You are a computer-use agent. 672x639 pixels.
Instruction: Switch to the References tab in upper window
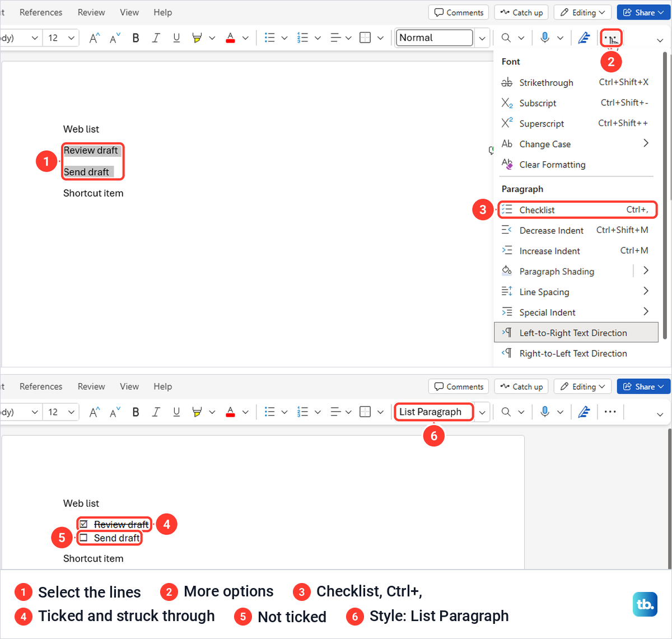(41, 12)
